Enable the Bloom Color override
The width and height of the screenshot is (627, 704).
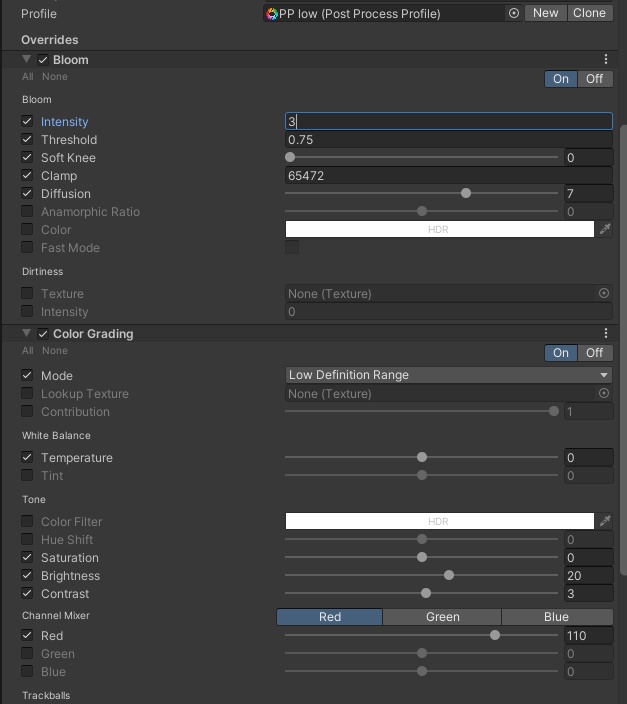[x=27, y=229]
